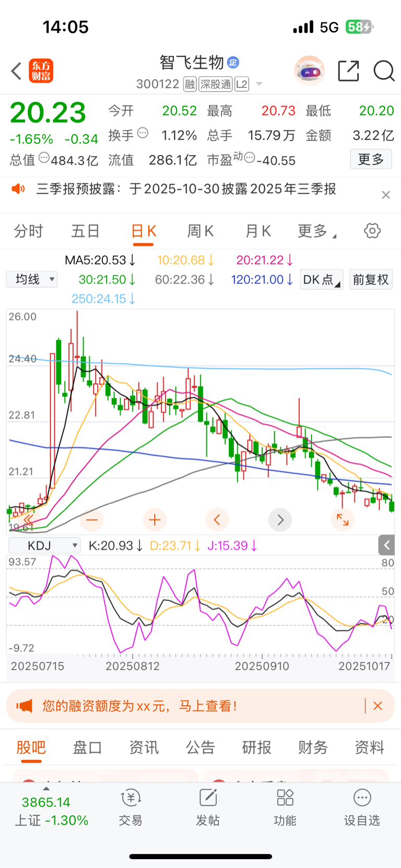The image size is (401, 868).
Task: Select the 日K chart tab
Action: [x=144, y=231]
